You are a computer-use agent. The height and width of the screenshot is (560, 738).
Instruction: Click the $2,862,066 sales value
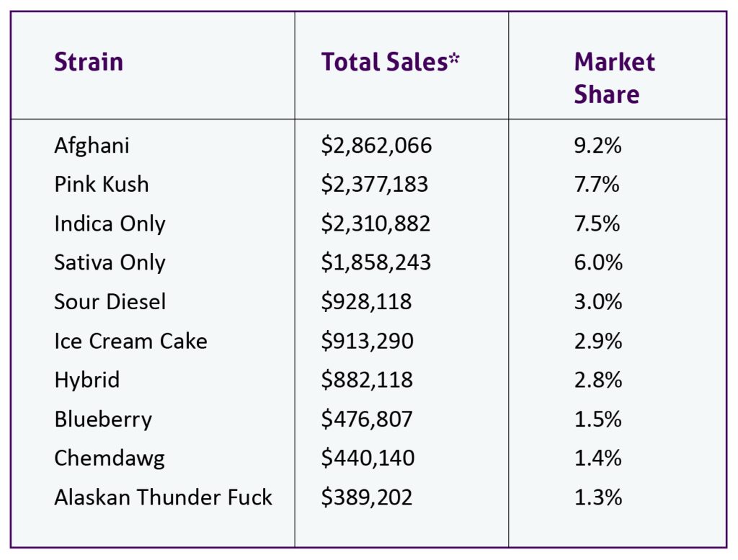click(376, 146)
